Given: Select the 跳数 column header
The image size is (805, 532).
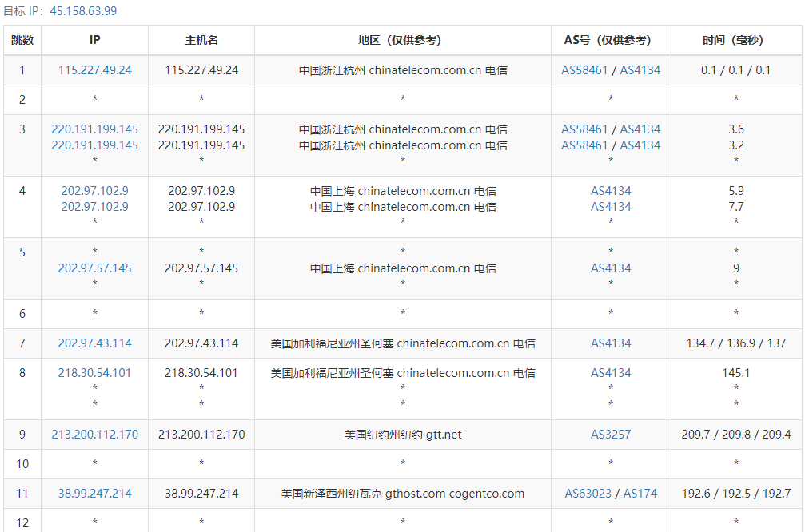Looking at the screenshot, I should click(x=22, y=40).
